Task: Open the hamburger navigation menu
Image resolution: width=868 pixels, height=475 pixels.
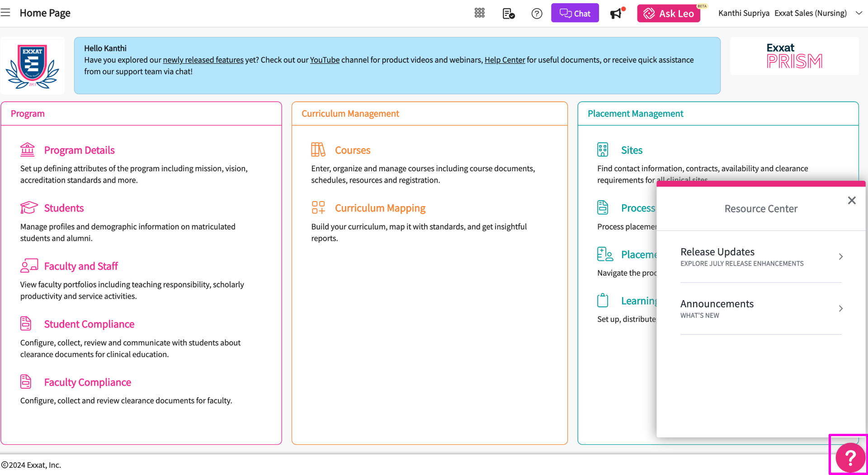Action: pyautogui.click(x=5, y=13)
